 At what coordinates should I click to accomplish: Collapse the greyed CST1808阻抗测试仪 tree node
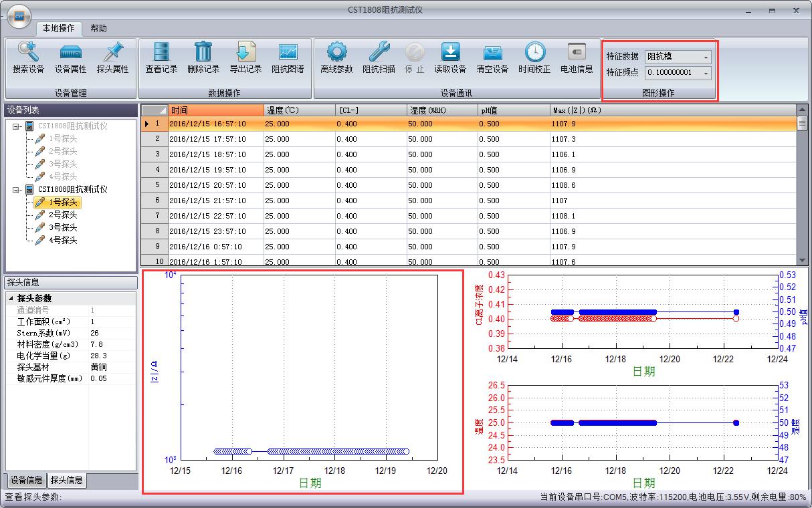point(16,126)
